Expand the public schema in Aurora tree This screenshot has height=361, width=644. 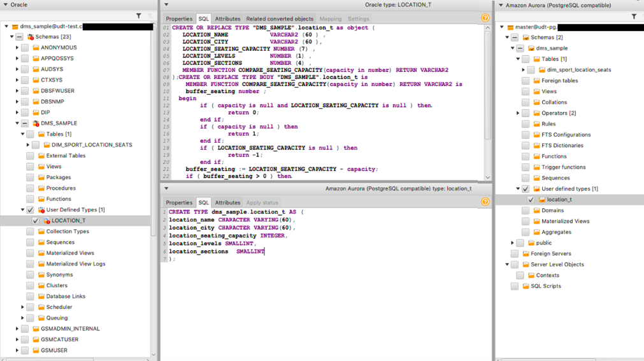pos(513,243)
